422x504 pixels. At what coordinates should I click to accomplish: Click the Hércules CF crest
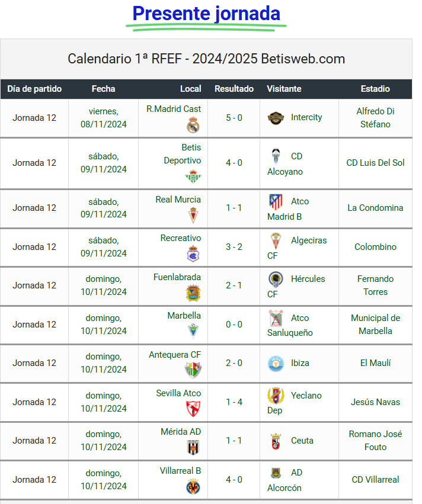[x=276, y=280]
